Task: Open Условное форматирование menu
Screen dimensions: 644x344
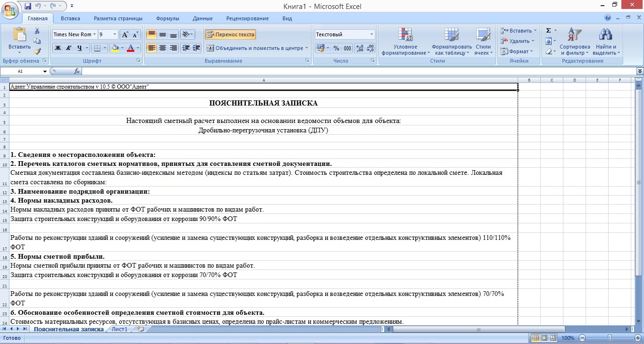Action: pyautogui.click(x=405, y=41)
